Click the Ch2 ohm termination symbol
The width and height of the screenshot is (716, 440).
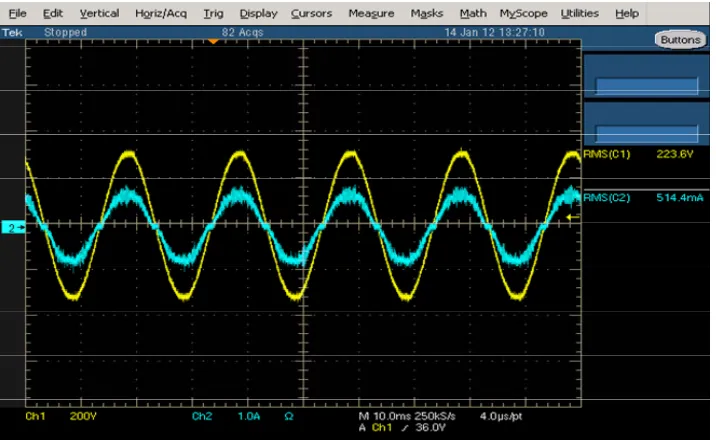[x=289, y=416]
